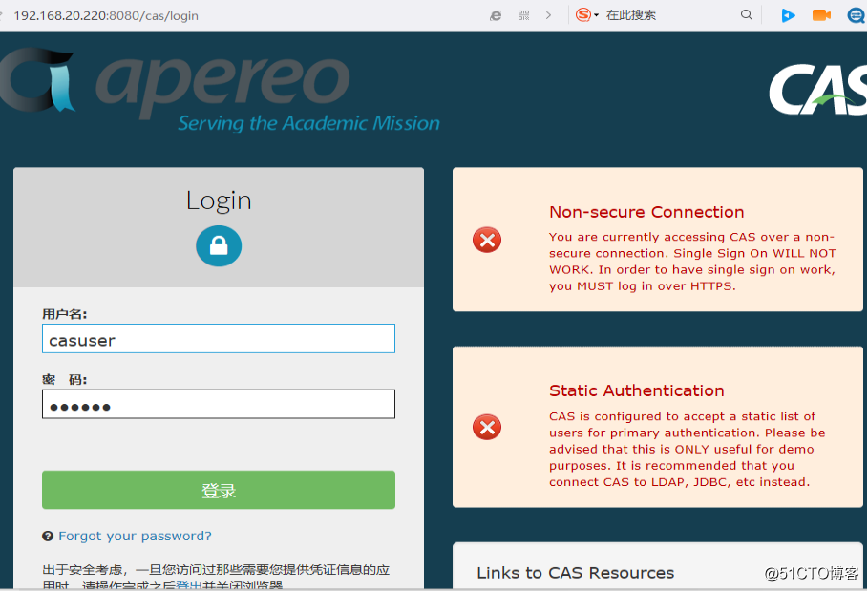This screenshot has height=591, width=868.
Task: Click the 登出 logout link in notice
Action: click(189, 586)
